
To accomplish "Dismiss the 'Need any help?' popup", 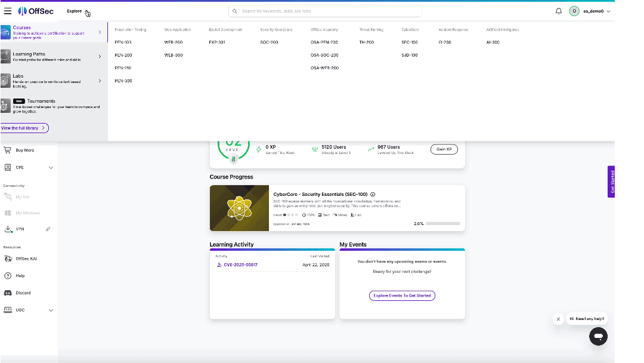I will 558,319.
